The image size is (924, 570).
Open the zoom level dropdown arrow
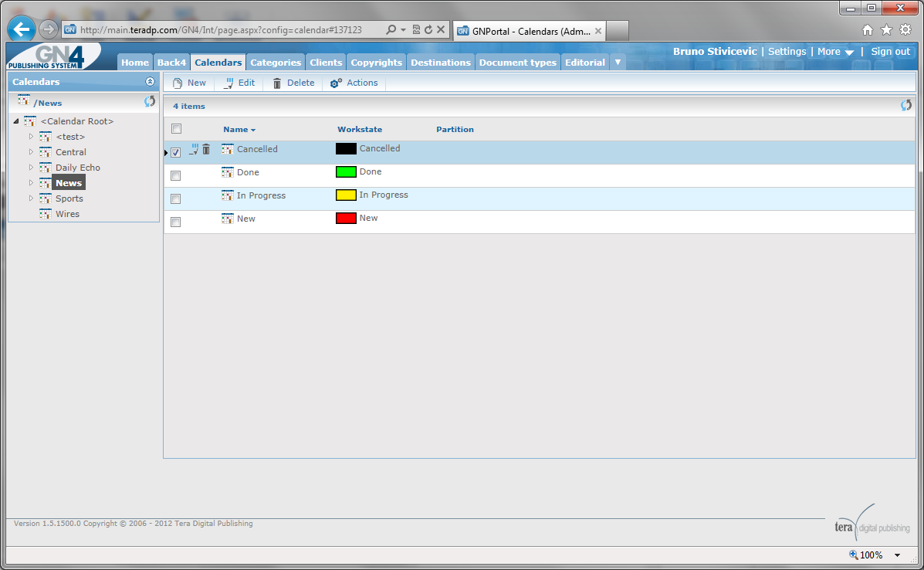pos(897,555)
